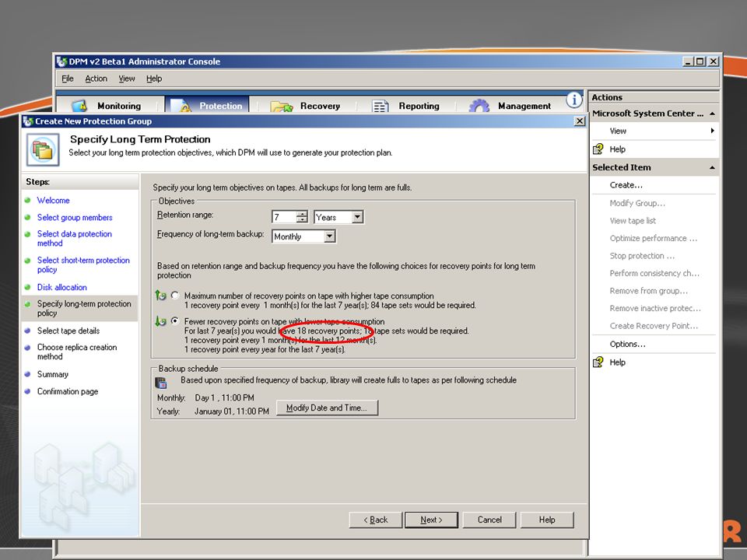Click the Next button
Screen dimensions: 747x560
point(431,520)
